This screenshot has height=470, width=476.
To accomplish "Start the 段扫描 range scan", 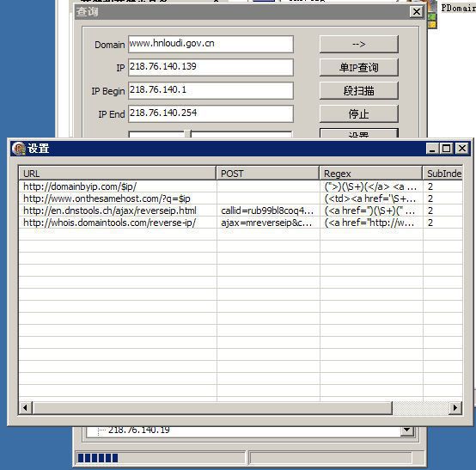I will [359, 91].
